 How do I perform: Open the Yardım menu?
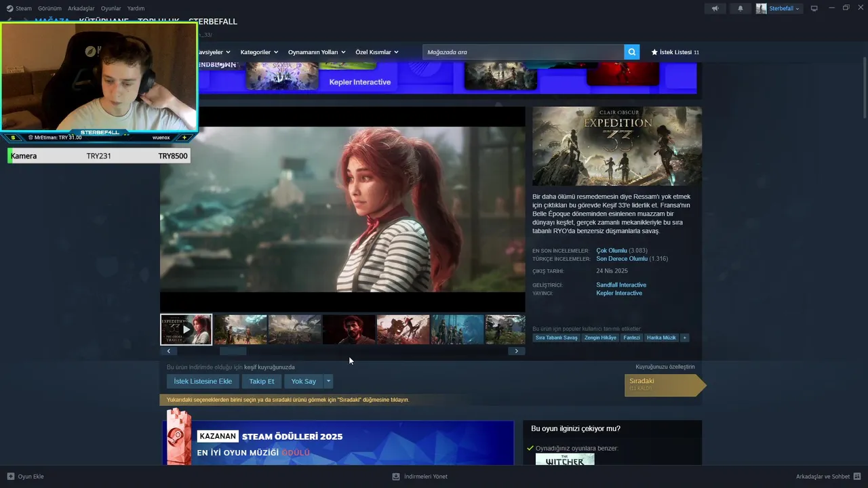pos(136,8)
